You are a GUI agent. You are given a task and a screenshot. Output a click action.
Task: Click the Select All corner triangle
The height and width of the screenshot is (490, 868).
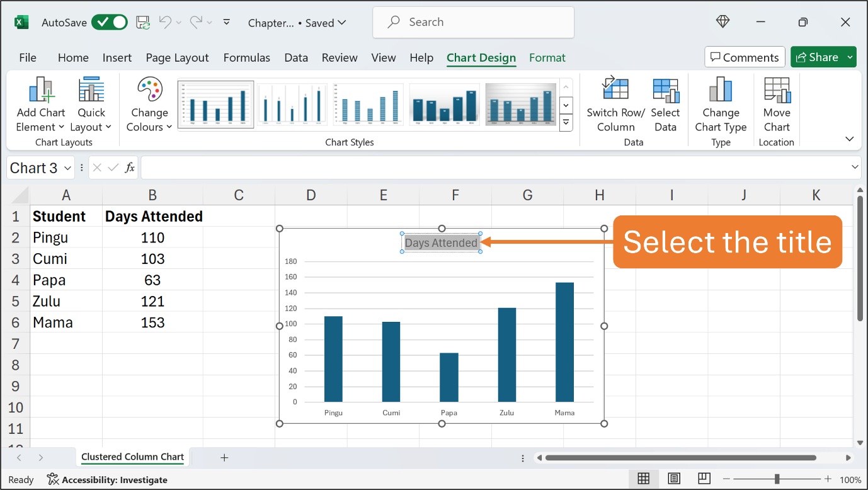(20, 195)
